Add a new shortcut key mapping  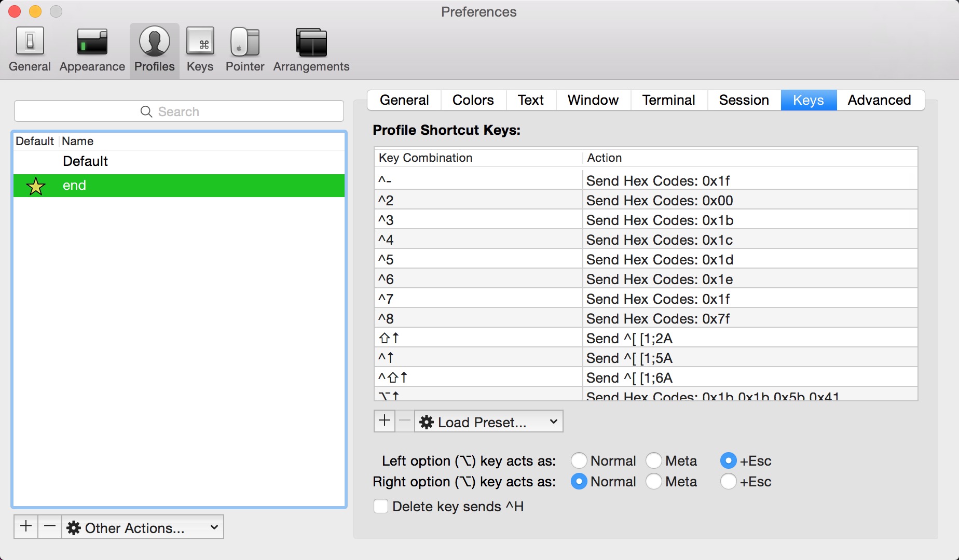point(385,421)
